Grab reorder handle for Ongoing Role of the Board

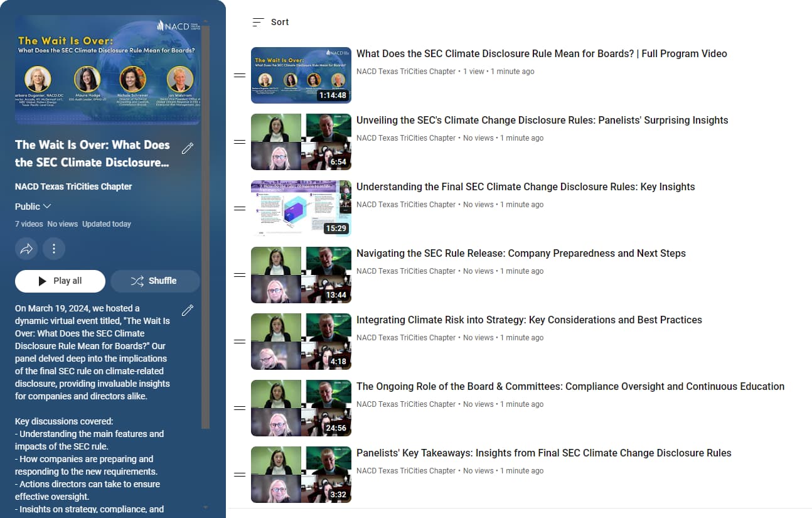(239, 408)
